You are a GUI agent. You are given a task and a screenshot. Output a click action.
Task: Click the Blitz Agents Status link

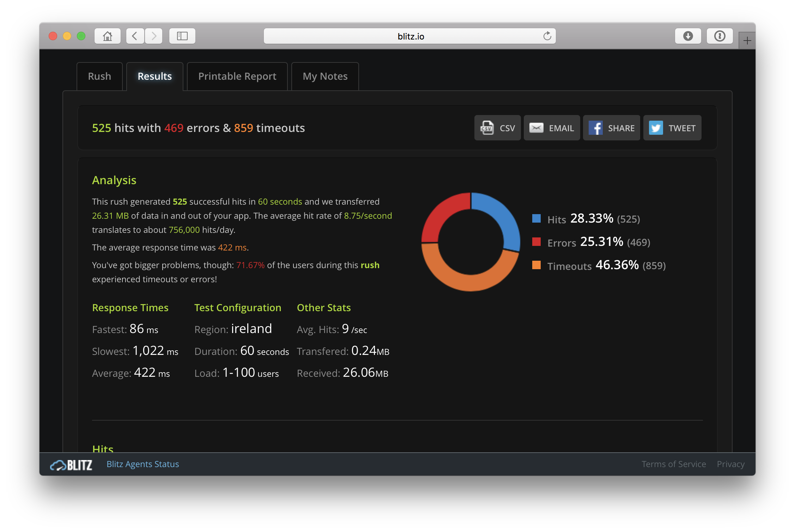pyautogui.click(x=142, y=464)
